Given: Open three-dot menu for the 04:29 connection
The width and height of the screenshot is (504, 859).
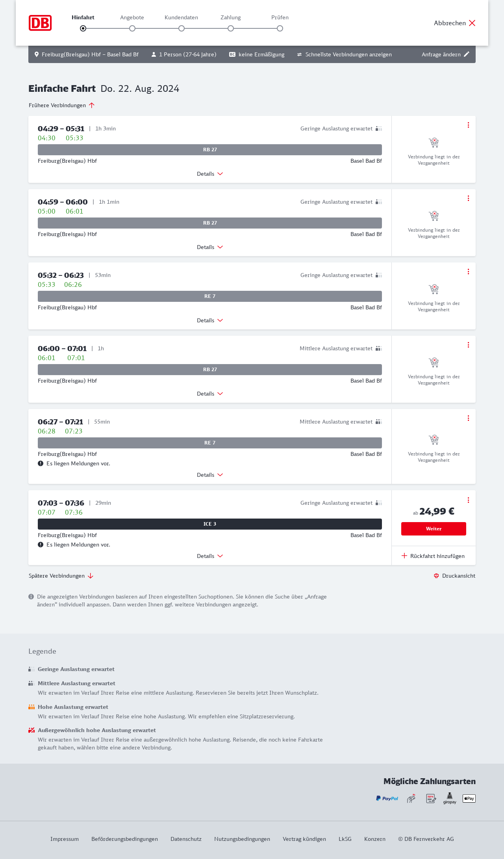Looking at the screenshot, I should coord(468,125).
